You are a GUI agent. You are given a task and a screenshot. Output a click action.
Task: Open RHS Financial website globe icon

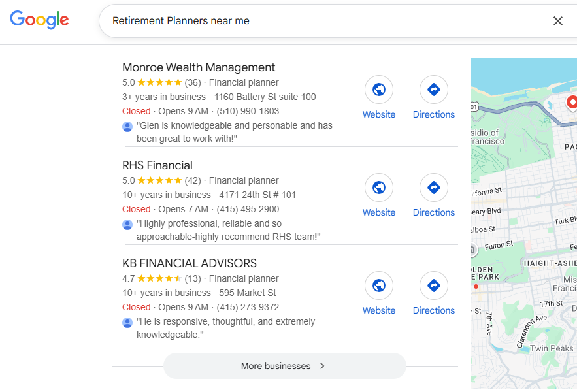(x=379, y=188)
